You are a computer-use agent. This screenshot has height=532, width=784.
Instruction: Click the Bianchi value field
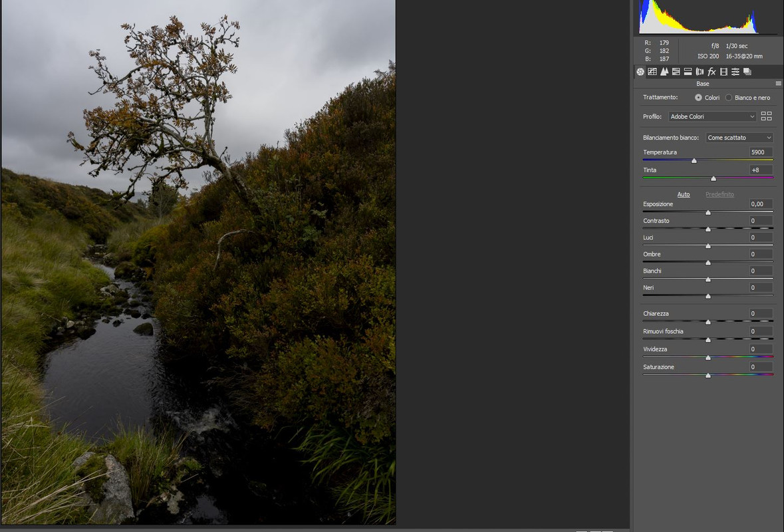[x=761, y=271]
